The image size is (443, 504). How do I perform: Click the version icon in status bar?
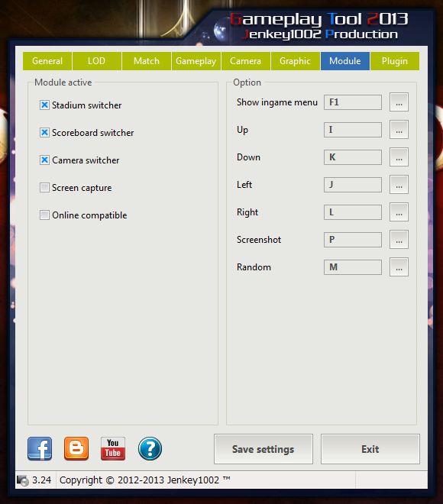(x=22, y=480)
